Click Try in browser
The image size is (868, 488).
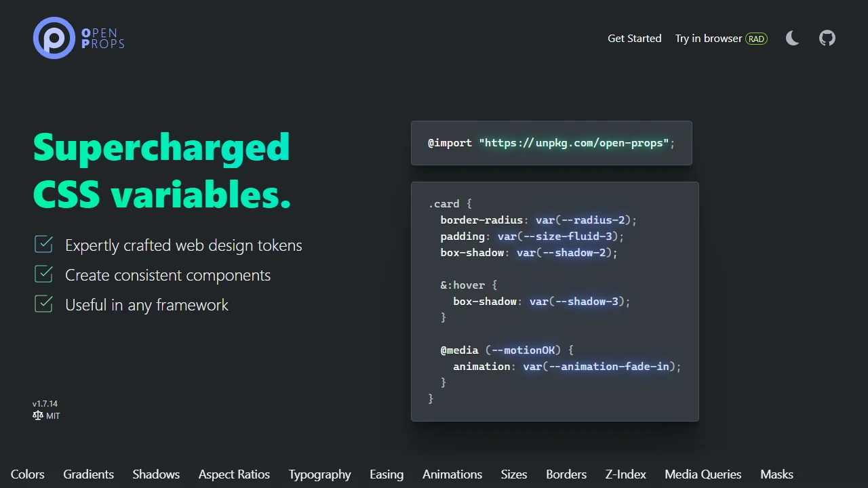[x=708, y=39]
